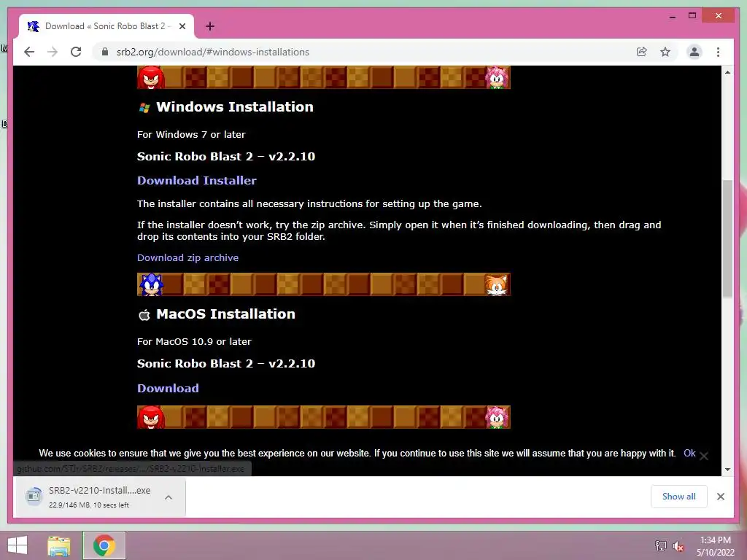The height and width of the screenshot is (560, 747).
Task: Click the address bar URL
Action: click(x=213, y=52)
